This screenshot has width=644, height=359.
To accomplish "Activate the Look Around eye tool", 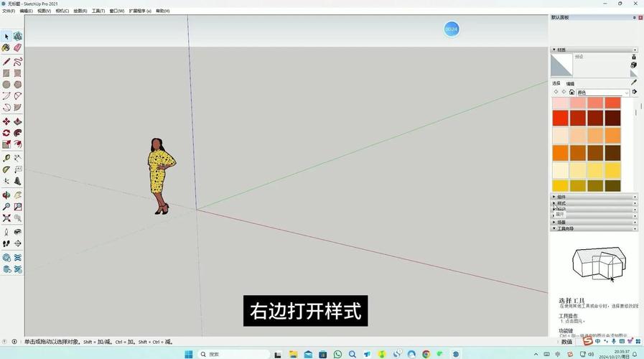I will point(18,232).
